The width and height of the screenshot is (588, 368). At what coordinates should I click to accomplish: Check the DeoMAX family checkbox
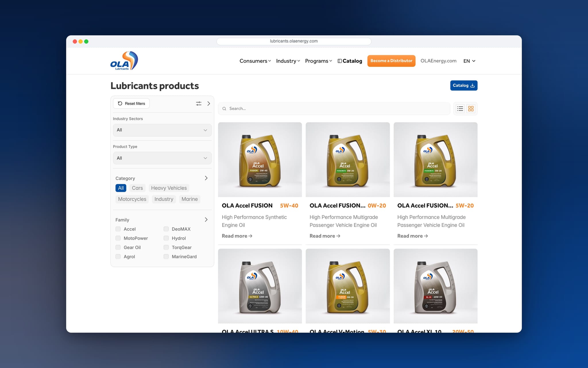click(166, 229)
